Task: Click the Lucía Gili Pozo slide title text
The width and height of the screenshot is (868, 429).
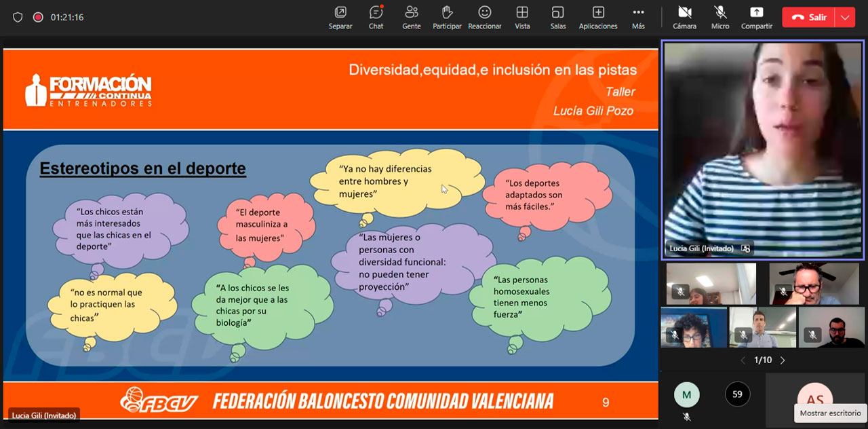Action: [593, 111]
